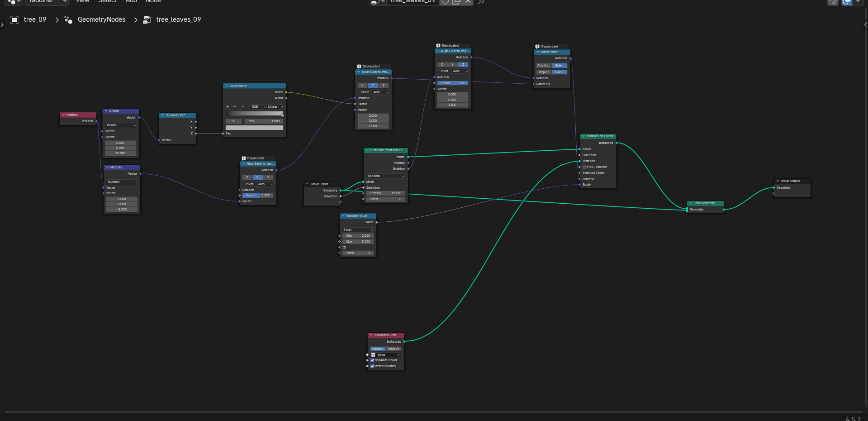Collapse the Collection Info node
Screen dimensions: 868x421
click(371, 335)
